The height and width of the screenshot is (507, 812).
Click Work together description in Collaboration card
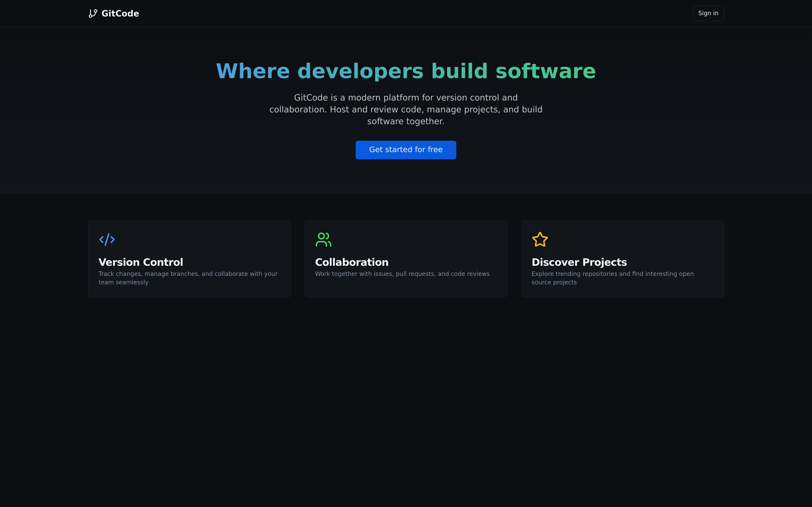tap(402, 274)
